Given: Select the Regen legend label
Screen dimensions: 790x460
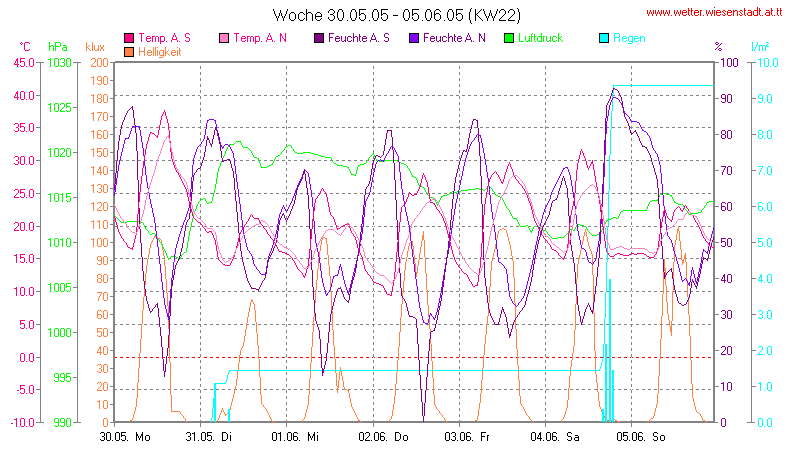Looking at the screenshot, I should tap(629, 38).
